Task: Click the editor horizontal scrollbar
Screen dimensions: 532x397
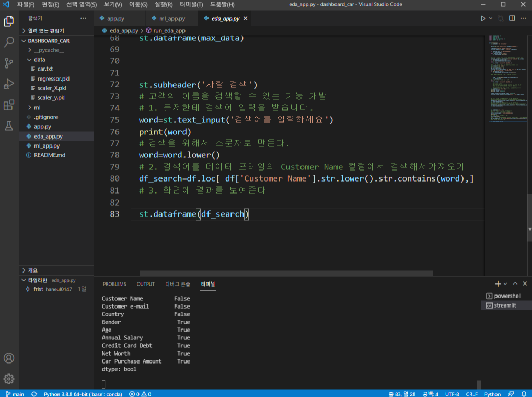Action: tap(286, 273)
